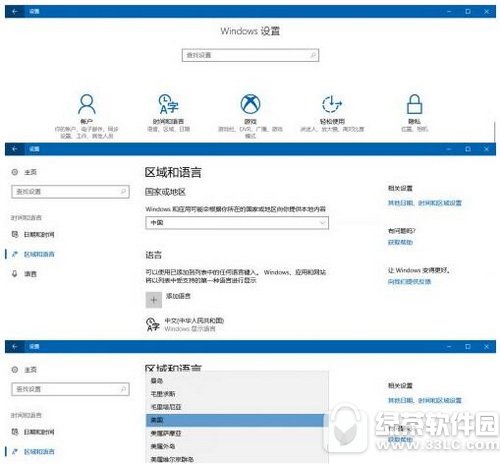Choose 美属维尔京群岛 from the open country list
This screenshot has height=464, width=500.
click(237, 459)
